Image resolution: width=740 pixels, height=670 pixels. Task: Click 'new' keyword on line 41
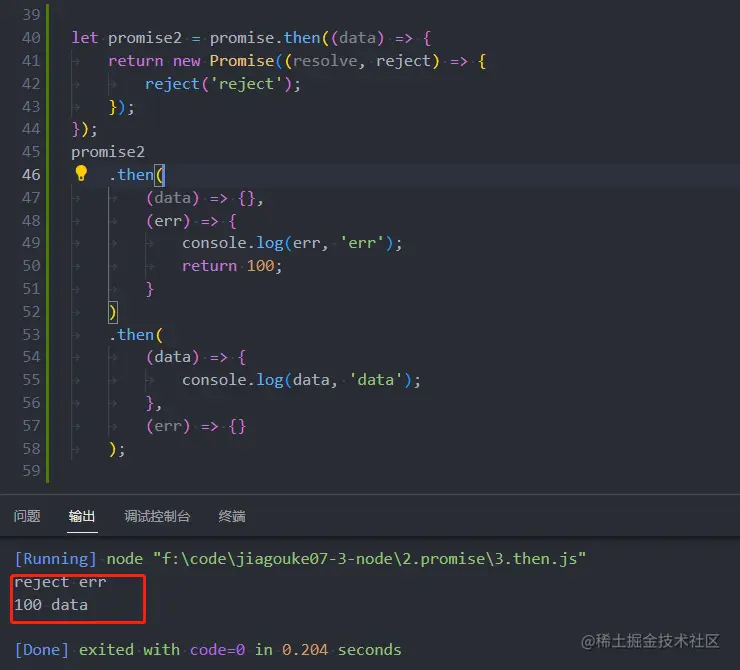tap(186, 61)
